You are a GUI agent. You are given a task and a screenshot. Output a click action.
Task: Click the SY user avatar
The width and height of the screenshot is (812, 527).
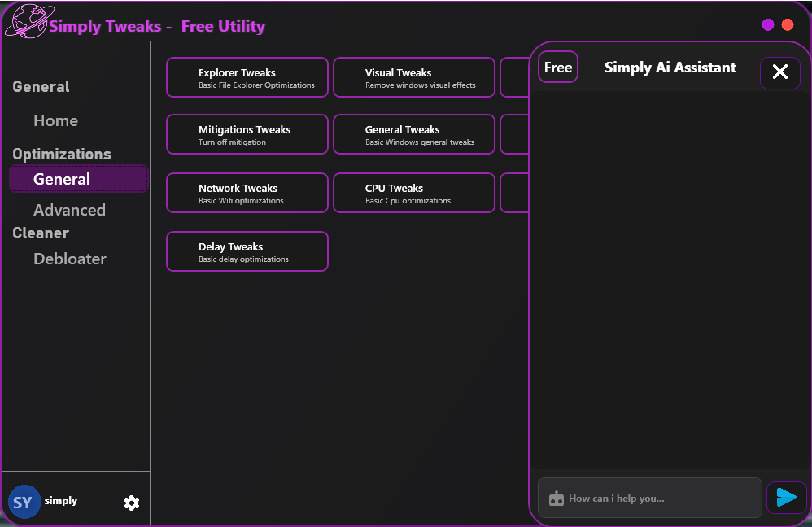(x=24, y=503)
